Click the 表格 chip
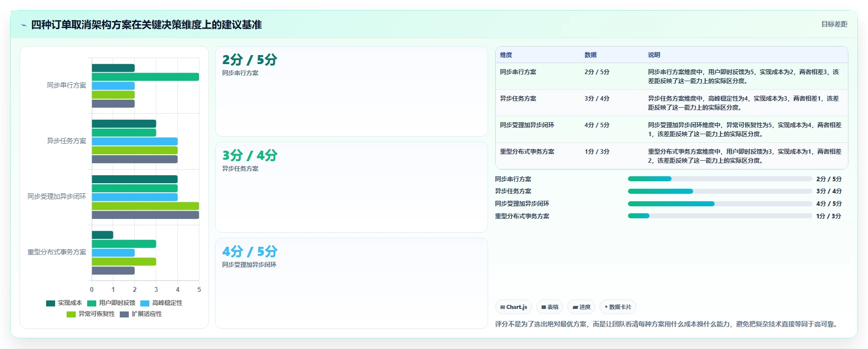Image resolution: width=868 pixels, height=349 pixels. [x=550, y=307]
